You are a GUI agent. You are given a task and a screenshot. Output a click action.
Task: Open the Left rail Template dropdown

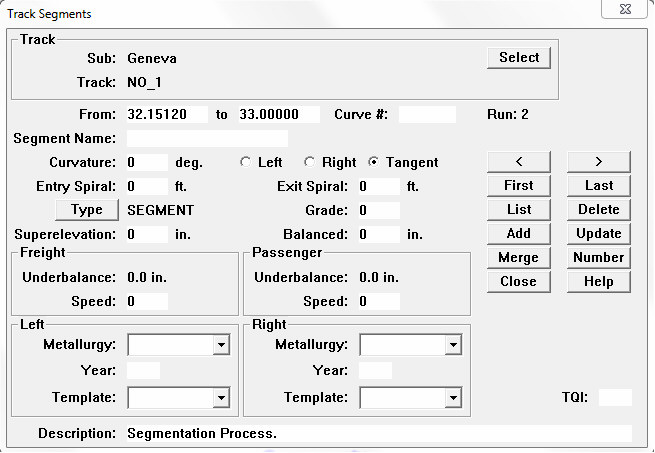pos(221,398)
